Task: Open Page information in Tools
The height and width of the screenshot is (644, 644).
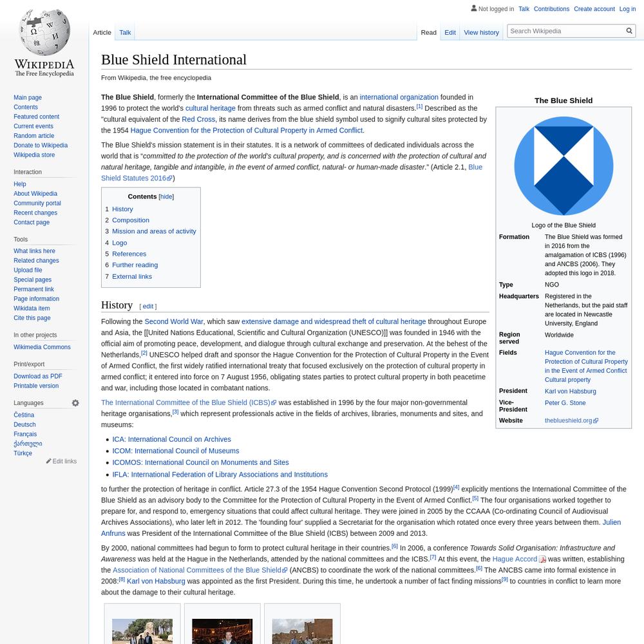Action: point(36,299)
